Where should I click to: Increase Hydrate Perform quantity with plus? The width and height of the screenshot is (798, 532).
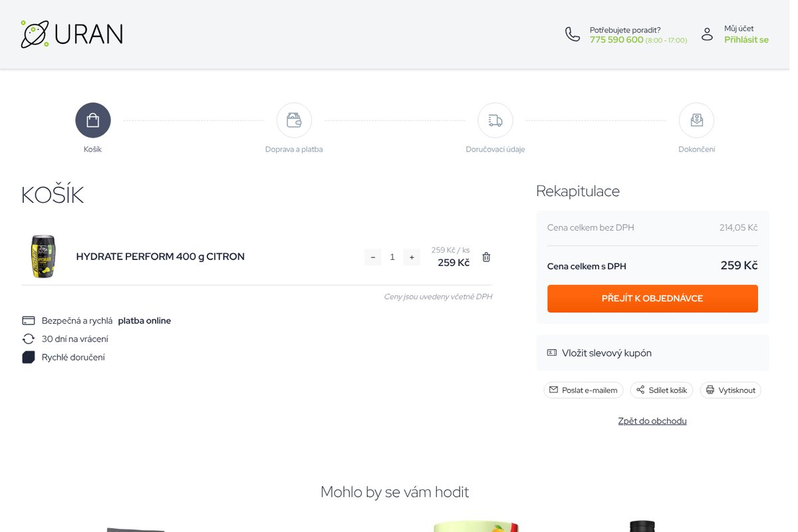click(412, 257)
